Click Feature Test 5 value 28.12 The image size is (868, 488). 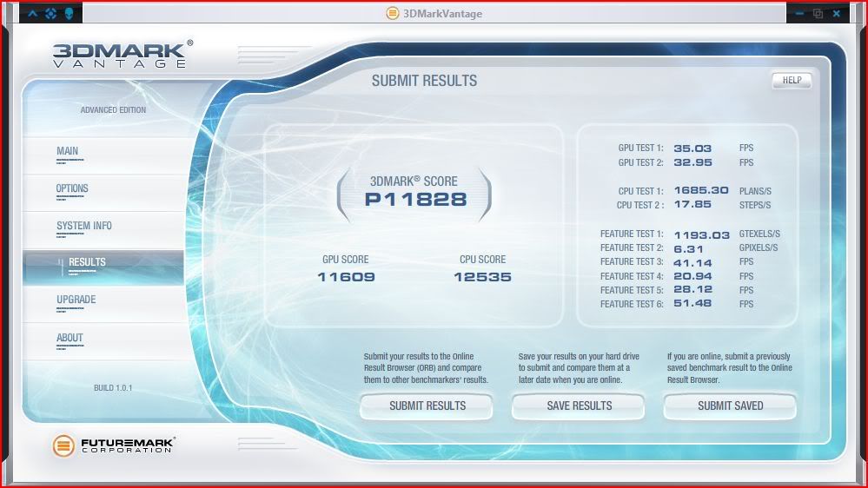click(692, 289)
